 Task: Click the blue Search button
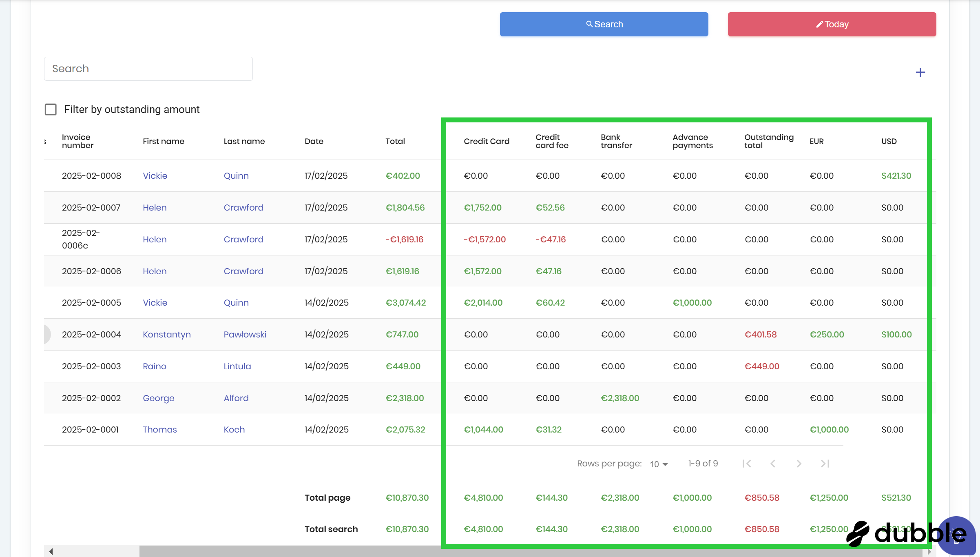[x=604, y=24]
